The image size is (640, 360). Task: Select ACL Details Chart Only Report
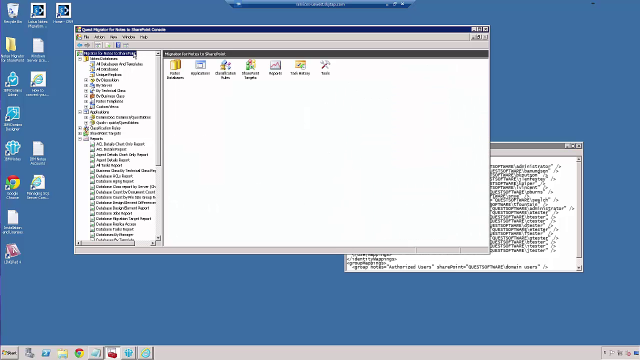point(120,144)
